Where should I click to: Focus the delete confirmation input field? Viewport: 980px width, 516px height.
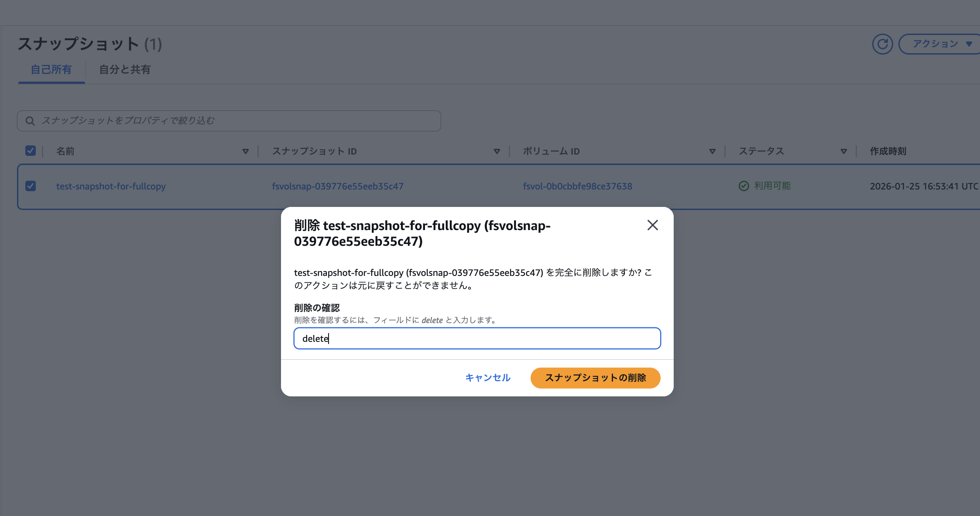coord(477,338)
